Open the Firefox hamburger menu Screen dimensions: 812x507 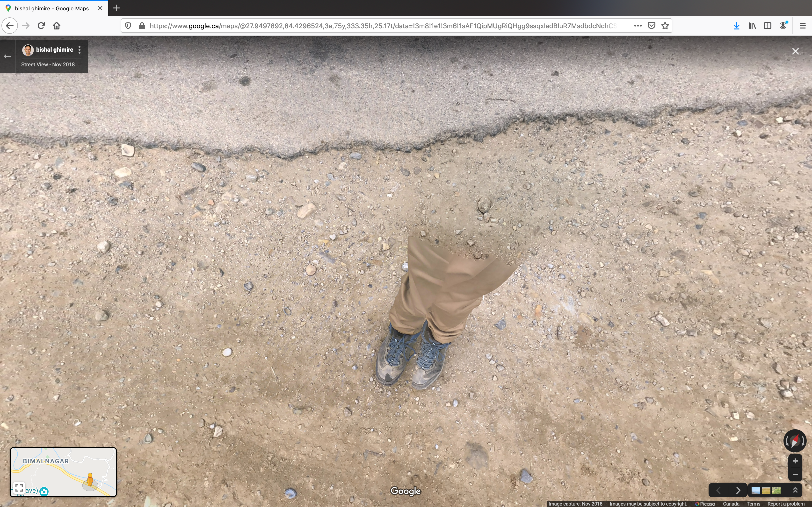(803, 26)
